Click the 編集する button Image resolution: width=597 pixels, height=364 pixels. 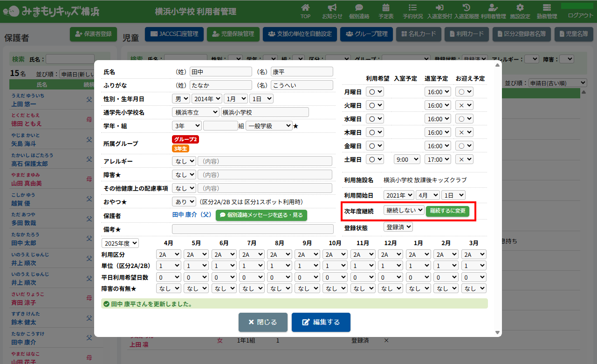coord(321,322)
